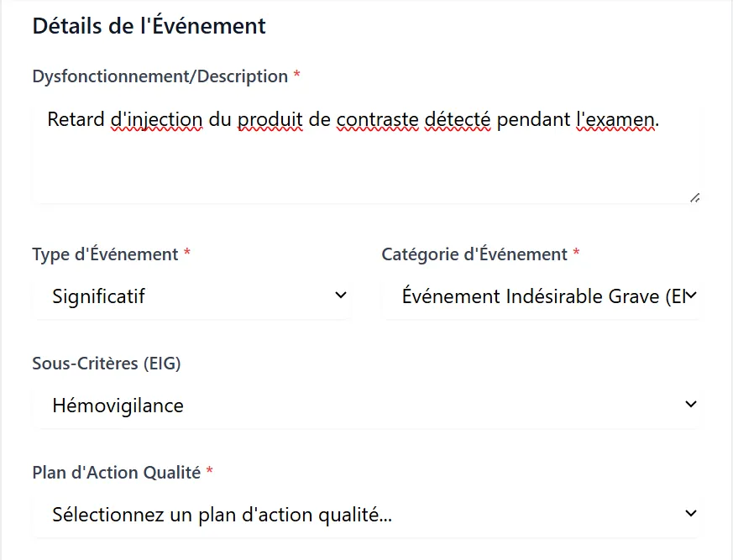This screenshot has width=733, height=560.
Task: Click the chevron arrow in Catégorie d'Événement dropdown
Action: coord(691,296)
